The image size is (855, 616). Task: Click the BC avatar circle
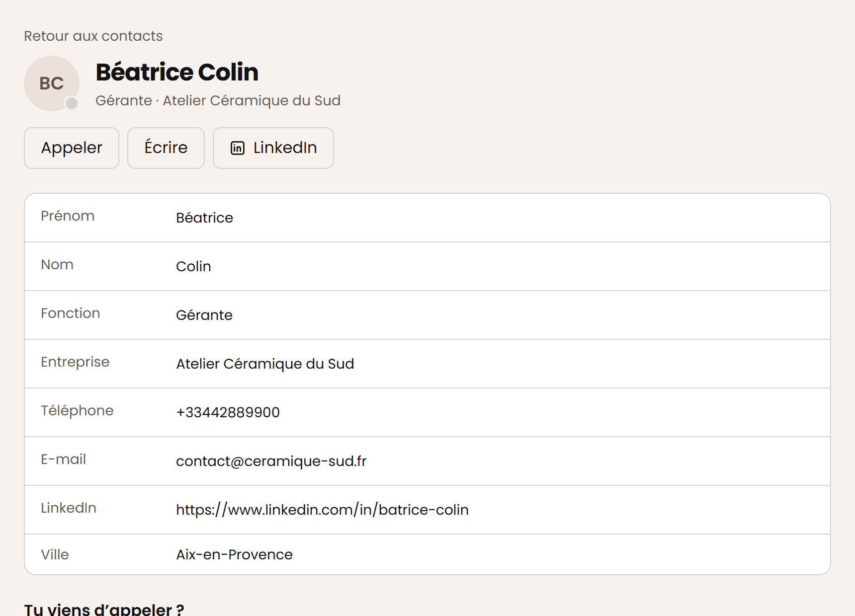tap(52, 83)
